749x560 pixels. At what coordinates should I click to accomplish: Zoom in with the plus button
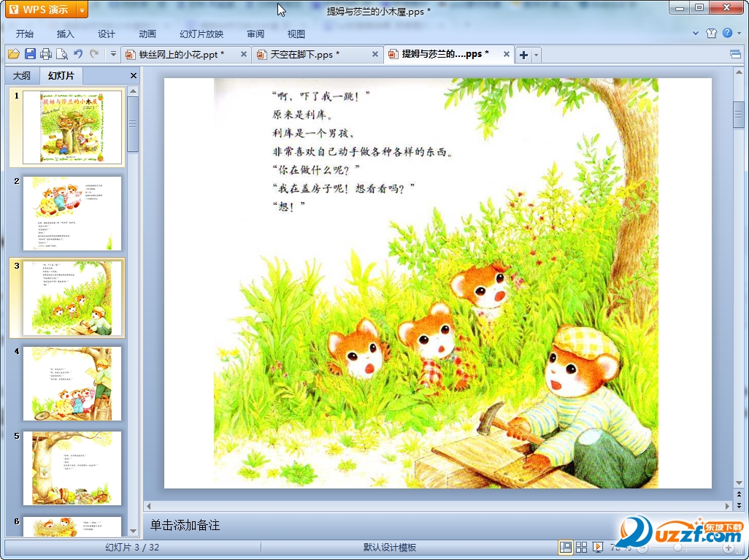(x=728, y=548)
